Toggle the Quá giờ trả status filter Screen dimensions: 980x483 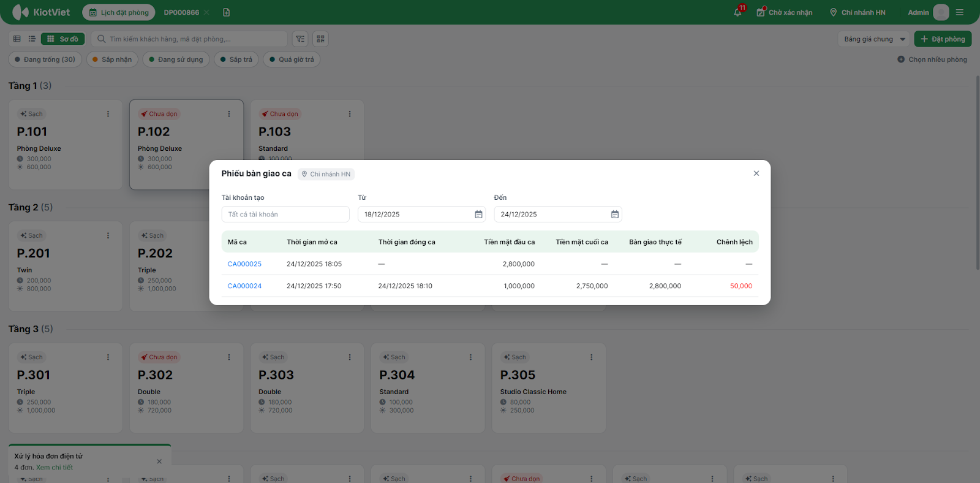pos(292,59)
